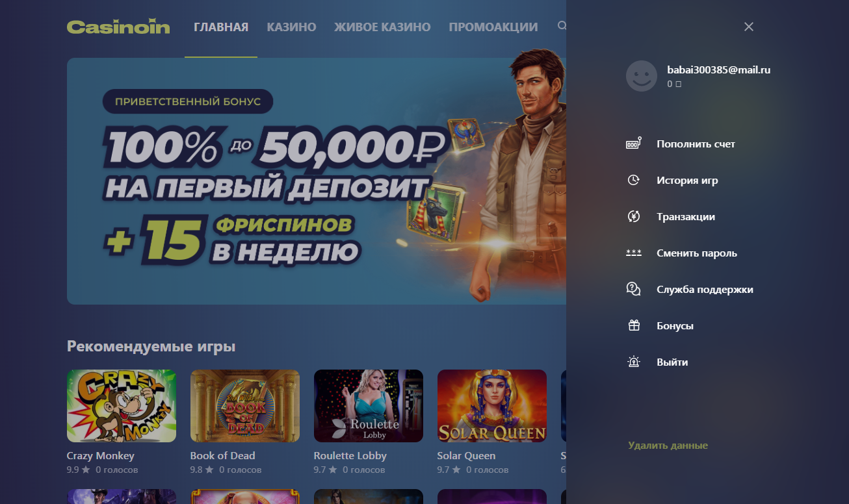Launch the Book of Dead game tile
This screenshot has width=849, height=504.
[245, 406]
